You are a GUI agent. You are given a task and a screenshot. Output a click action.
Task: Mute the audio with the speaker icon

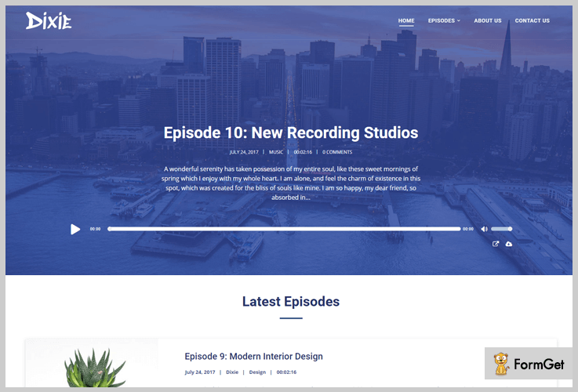[x=485, y=229]
